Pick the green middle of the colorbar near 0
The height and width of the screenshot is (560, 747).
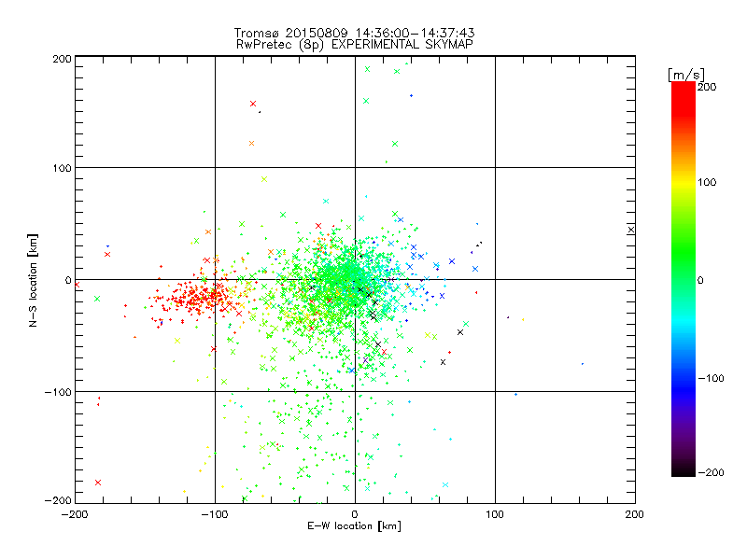tap(684, 278)
